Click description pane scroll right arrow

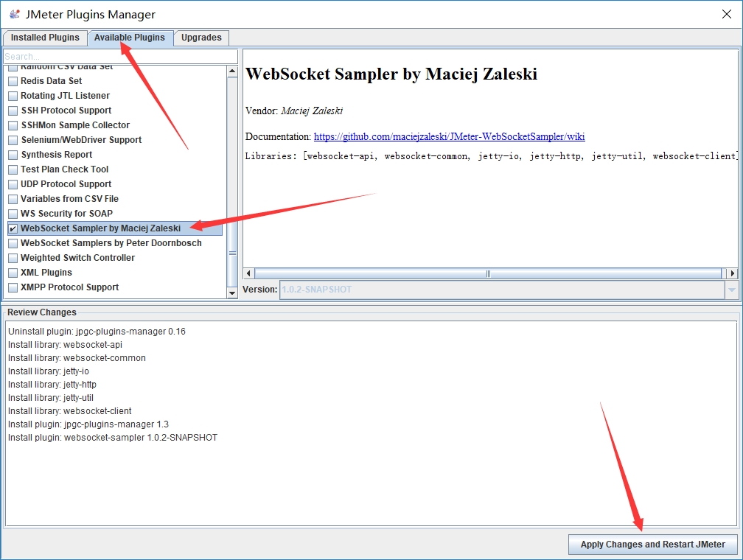pyautogui.click(x=733, y=273)
